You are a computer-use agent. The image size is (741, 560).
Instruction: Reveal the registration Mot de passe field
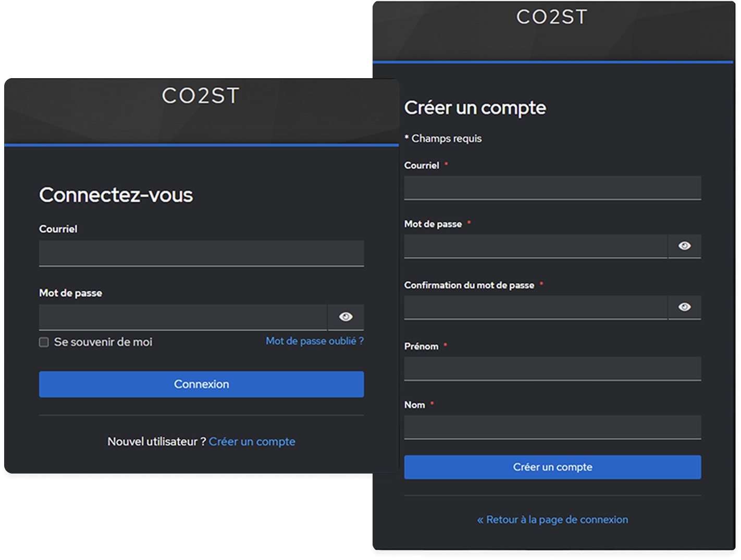(684, 246)
